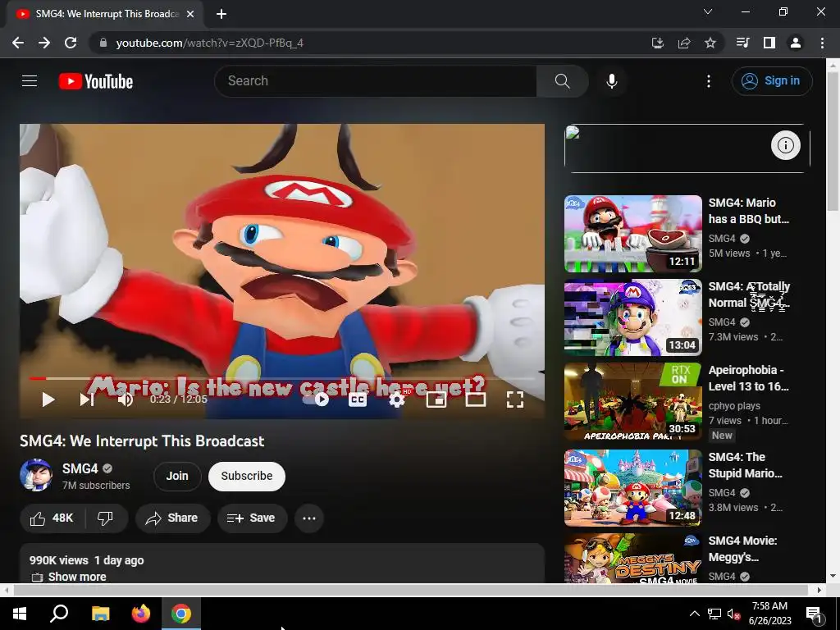The image size is (840, 630).
Task: Open Windows taskbar search
Action: click(59, 614)
